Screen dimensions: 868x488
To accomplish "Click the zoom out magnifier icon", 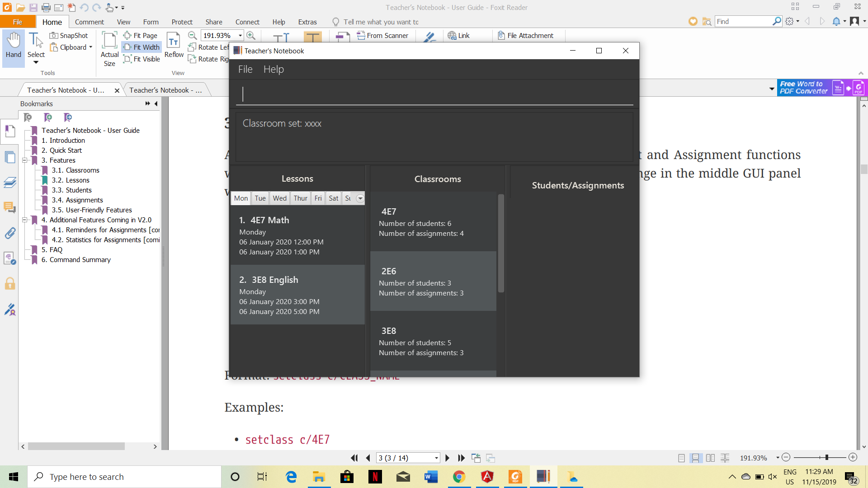I will coord(192,36).
